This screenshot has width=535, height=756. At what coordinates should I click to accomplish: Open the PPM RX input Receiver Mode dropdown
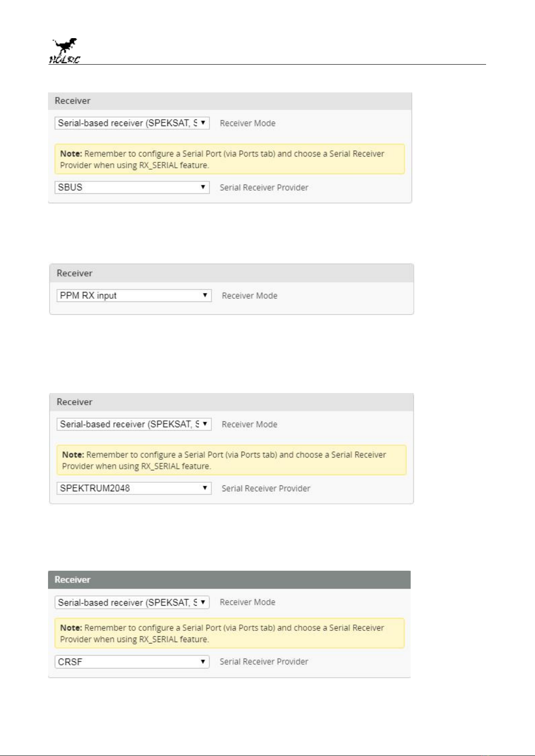[134, 295]
